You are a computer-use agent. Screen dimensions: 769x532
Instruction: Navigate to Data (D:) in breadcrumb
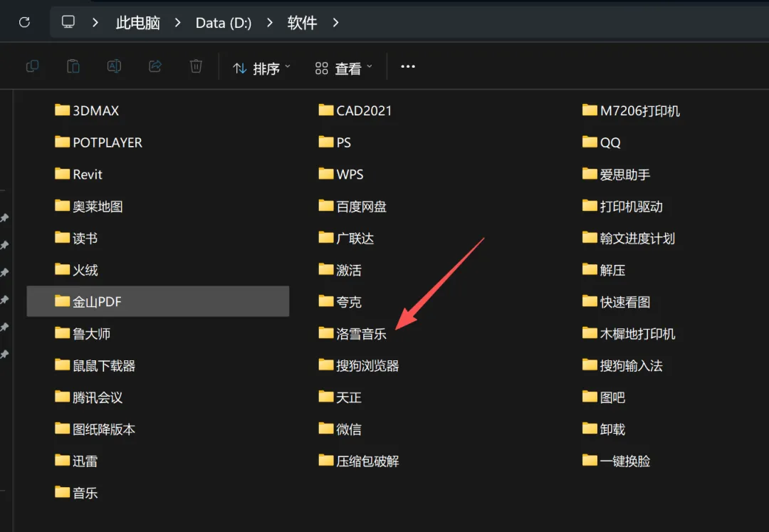[x=224, y=23]
